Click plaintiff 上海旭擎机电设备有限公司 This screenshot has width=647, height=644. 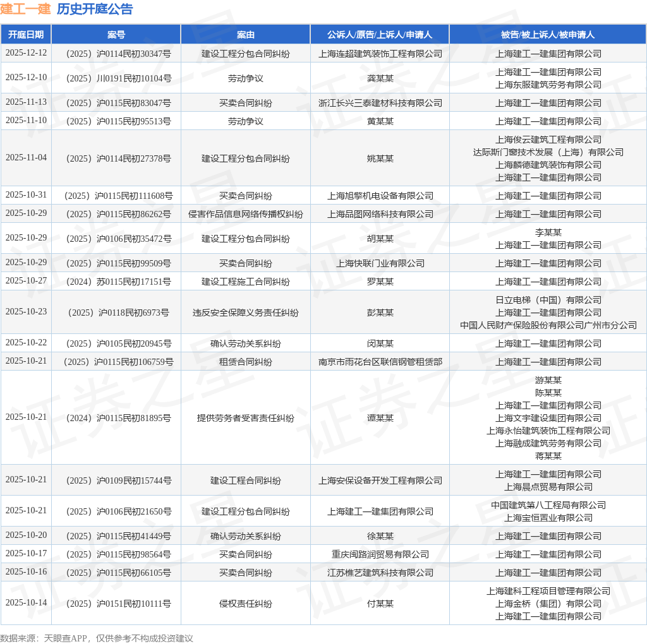coord(380,196)
